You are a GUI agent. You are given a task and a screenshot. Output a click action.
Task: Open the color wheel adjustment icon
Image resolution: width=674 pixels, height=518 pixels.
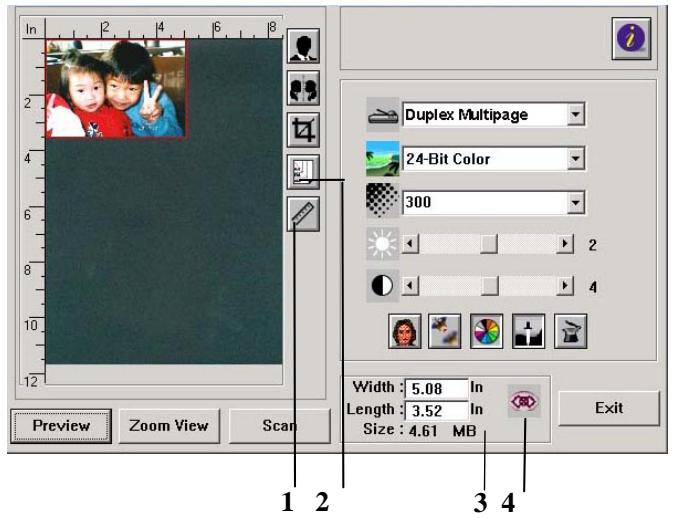point(487,331)
